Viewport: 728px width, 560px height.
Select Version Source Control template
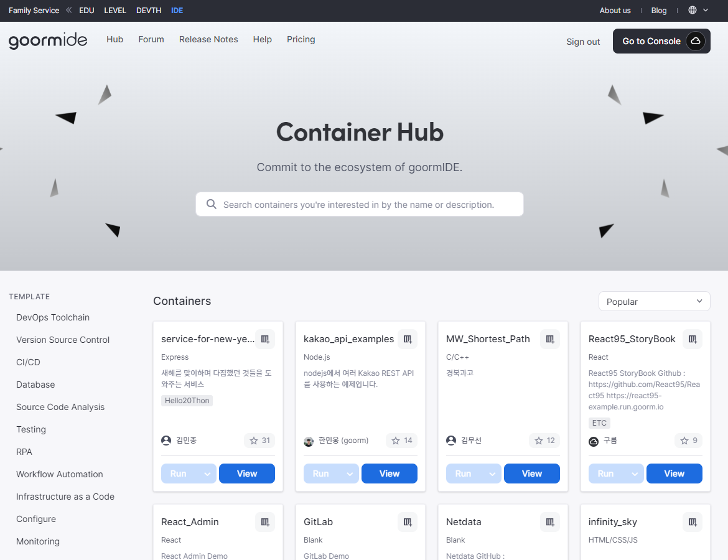click(x=63, y=340)
